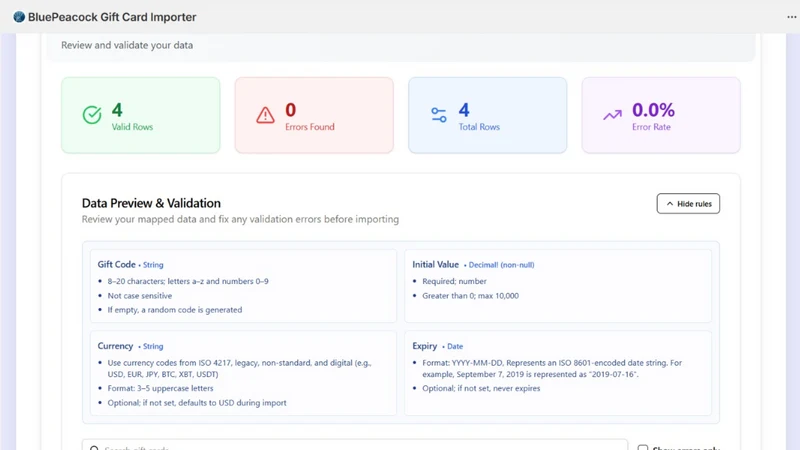Image resolution: width=800 pixels, height=450 pixels.
Task: Click the 'Date' type label next to Expiry
Action: click(455, 346)
